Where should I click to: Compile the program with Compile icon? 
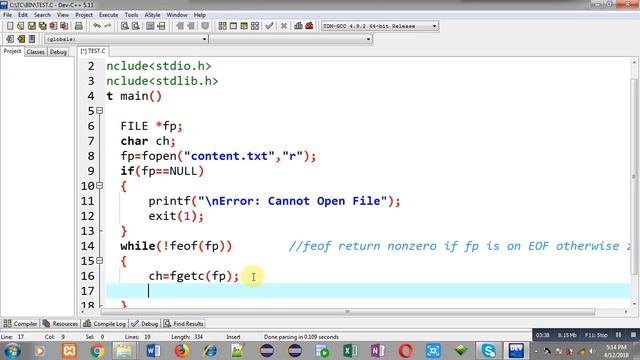coord(222,26)
